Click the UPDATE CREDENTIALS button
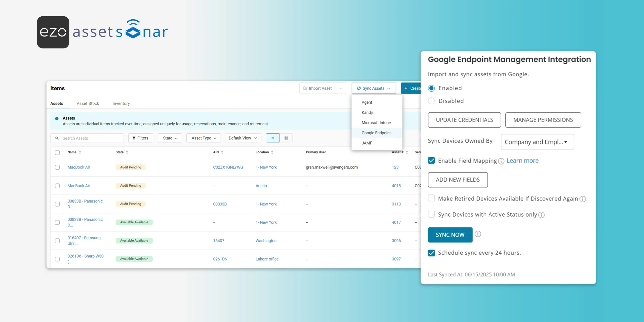 (464, 120)
